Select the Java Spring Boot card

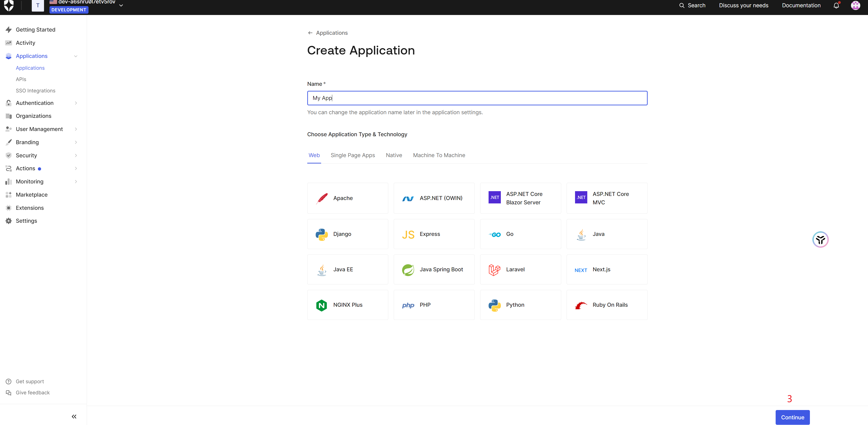(434, 269)
